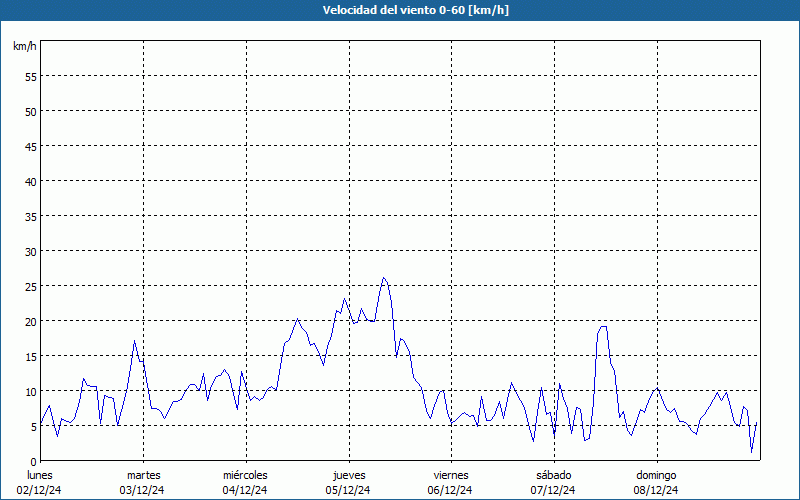
Task: Click the 'jueves' day label
Action: tap(349, 475)
